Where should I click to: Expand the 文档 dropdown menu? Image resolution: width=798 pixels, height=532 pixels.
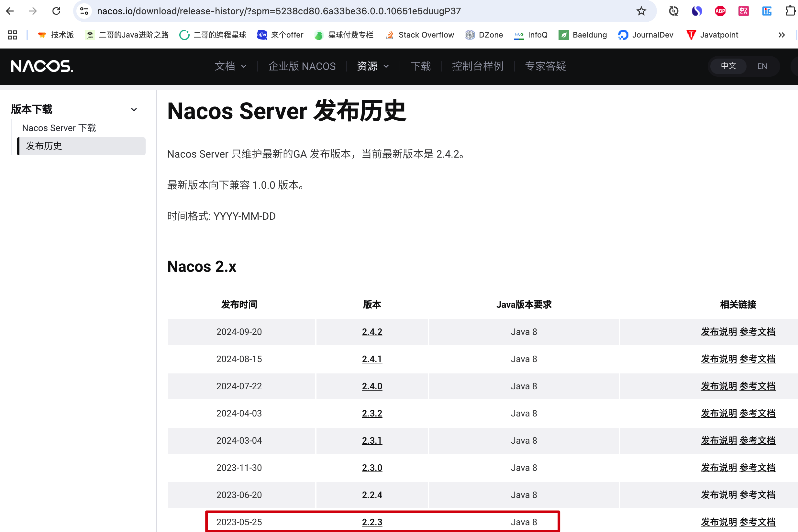click(230, 66)
